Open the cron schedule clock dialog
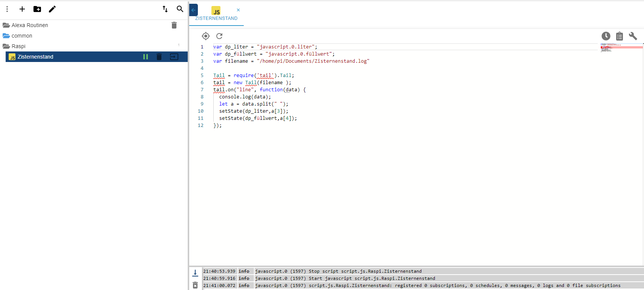This screenshot has width=644, height=290. [x=606, y=36]
